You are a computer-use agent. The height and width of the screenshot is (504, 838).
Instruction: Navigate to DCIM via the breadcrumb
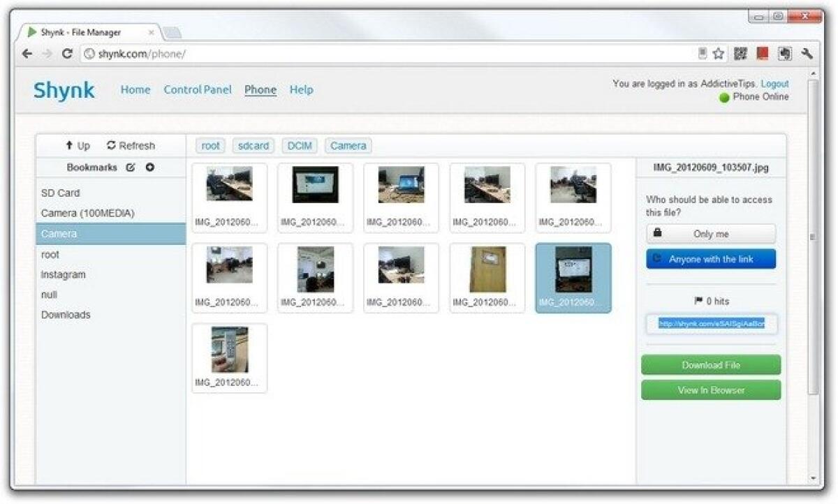[x=300, y=145]
